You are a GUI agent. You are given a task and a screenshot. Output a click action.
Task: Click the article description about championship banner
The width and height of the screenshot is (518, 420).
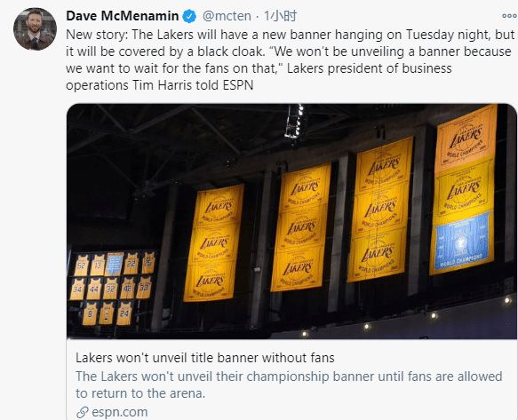289,384
